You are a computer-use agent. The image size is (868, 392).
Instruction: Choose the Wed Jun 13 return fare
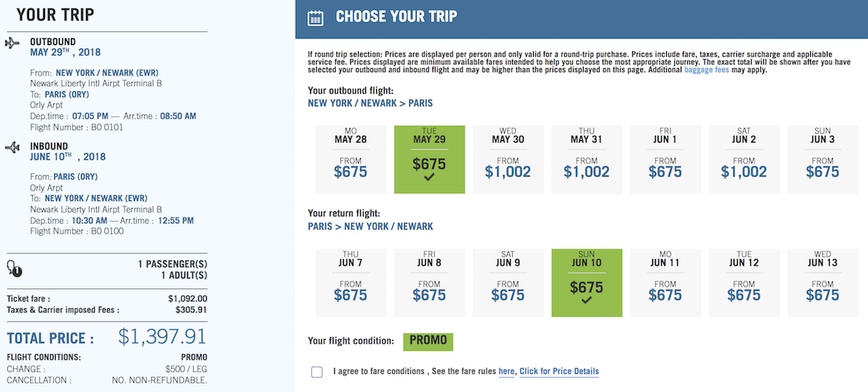coord(822,284)
